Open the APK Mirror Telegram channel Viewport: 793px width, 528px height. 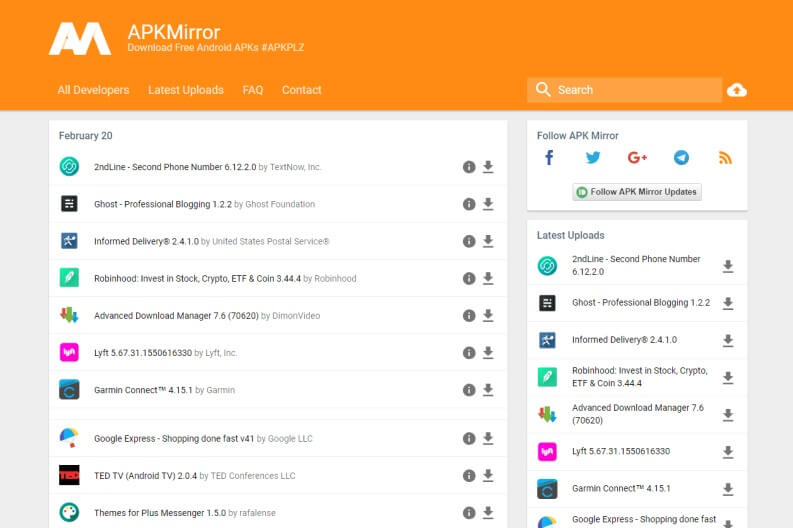[x=681, y=158]
